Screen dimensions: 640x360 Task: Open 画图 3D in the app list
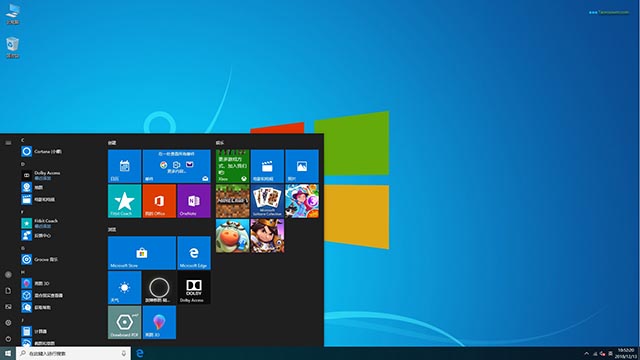pyautogui.click(x=61, y=283)
